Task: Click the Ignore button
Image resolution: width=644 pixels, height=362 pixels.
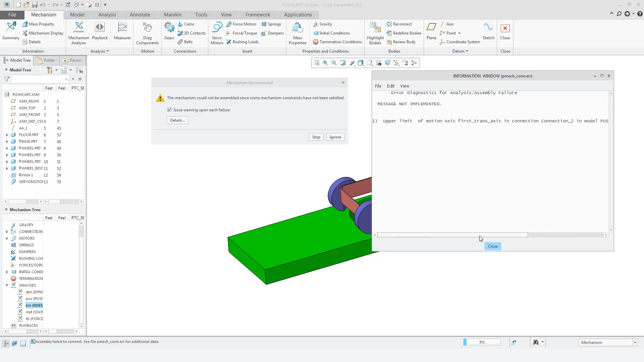Action: (335, 137)
